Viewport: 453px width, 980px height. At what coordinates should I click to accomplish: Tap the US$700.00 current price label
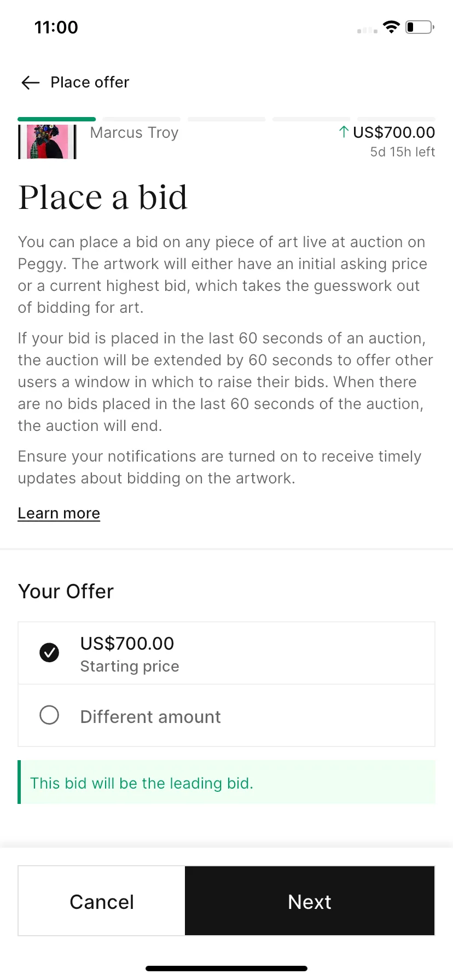pos(394,132)
